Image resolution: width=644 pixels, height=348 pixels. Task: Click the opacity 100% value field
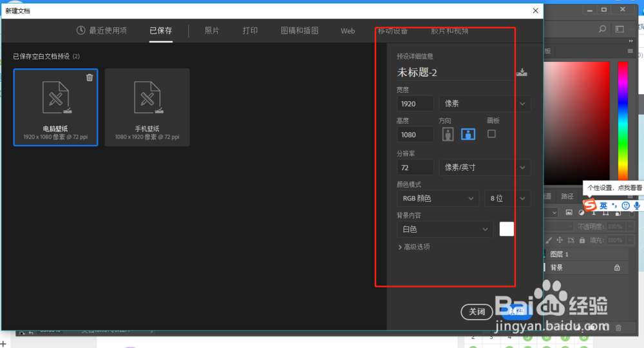click(x=615, y=226)
